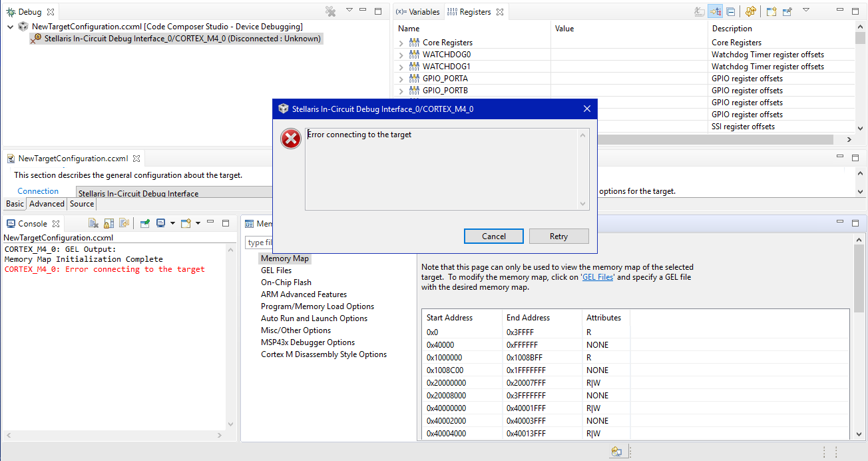Close the Registers tab

tap(500, 12)
